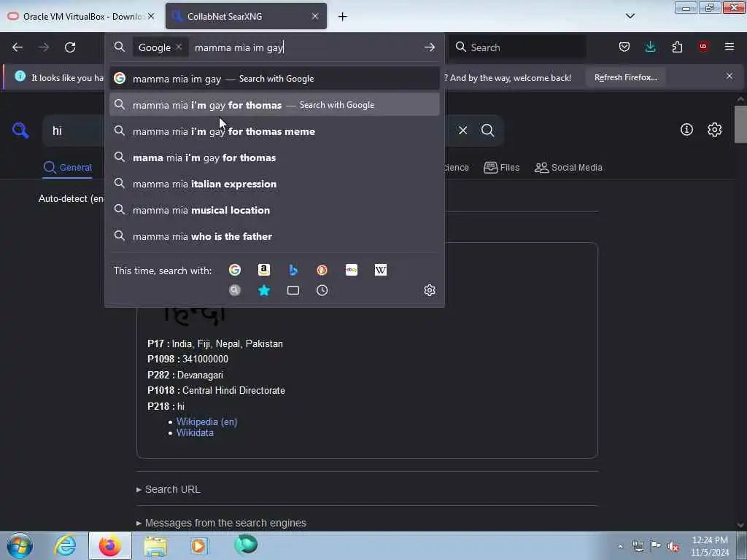Search open tabs with the tab icon
The width and height of the screenshot is (747, 560).
pyautogui.click(x=293, y=290)
